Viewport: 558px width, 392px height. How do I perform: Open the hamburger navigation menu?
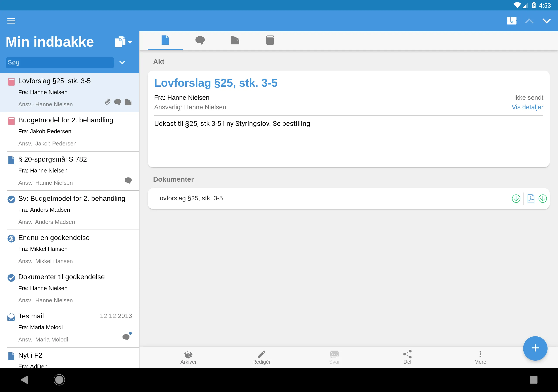(x=11, y=21)
